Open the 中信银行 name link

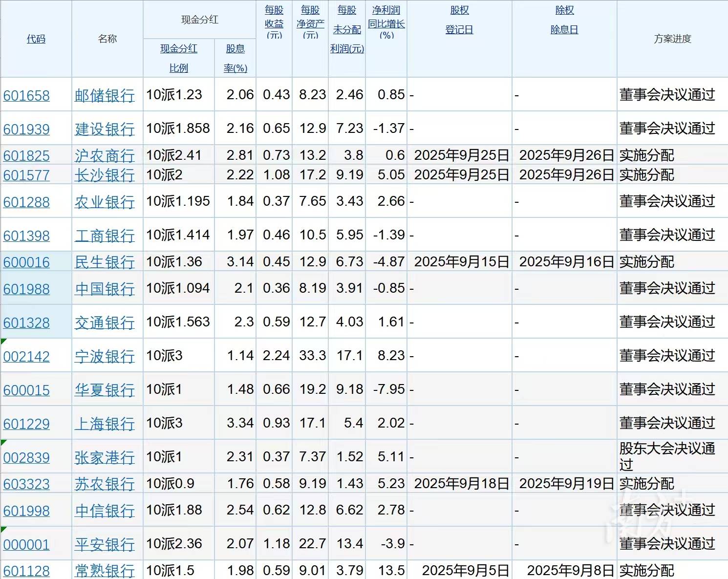[105, 511]
